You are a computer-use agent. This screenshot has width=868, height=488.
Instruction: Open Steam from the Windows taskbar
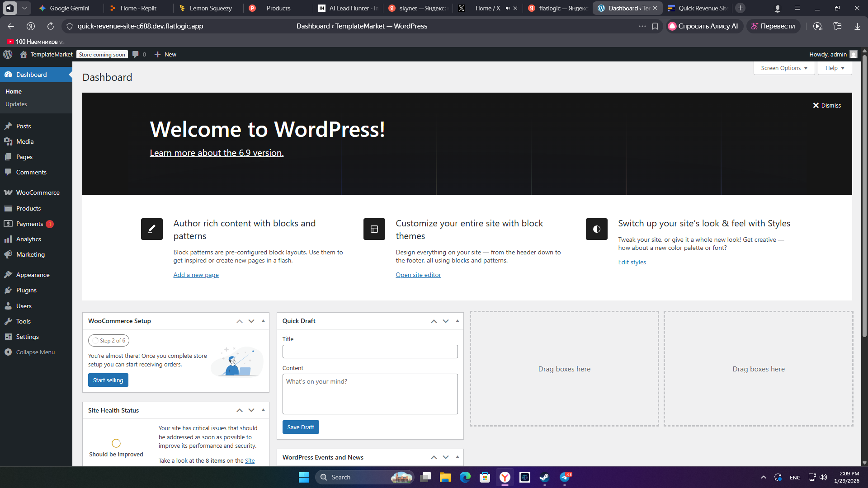(544, 477)
